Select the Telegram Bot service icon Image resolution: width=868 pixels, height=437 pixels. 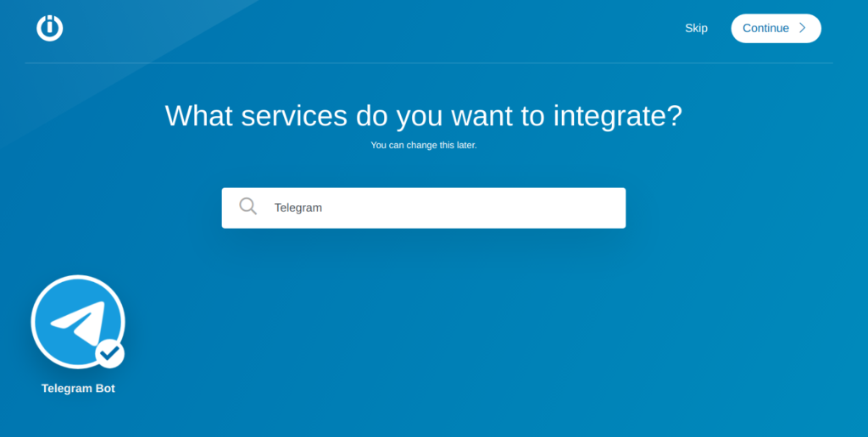click(x=78, y=321)
